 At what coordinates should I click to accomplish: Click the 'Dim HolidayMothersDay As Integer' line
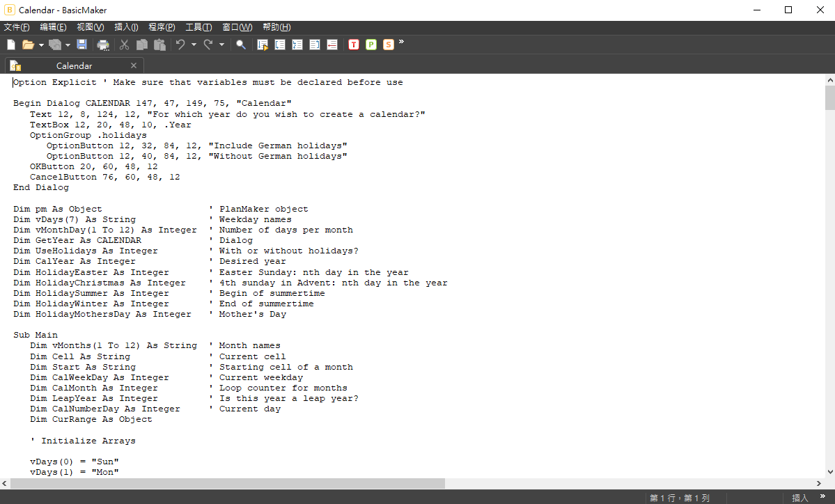(102, 314)
